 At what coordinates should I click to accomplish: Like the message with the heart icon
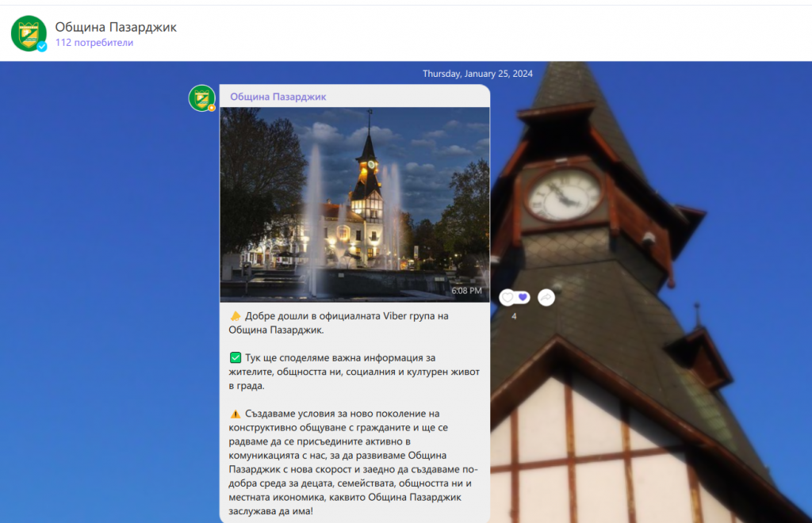507,297
